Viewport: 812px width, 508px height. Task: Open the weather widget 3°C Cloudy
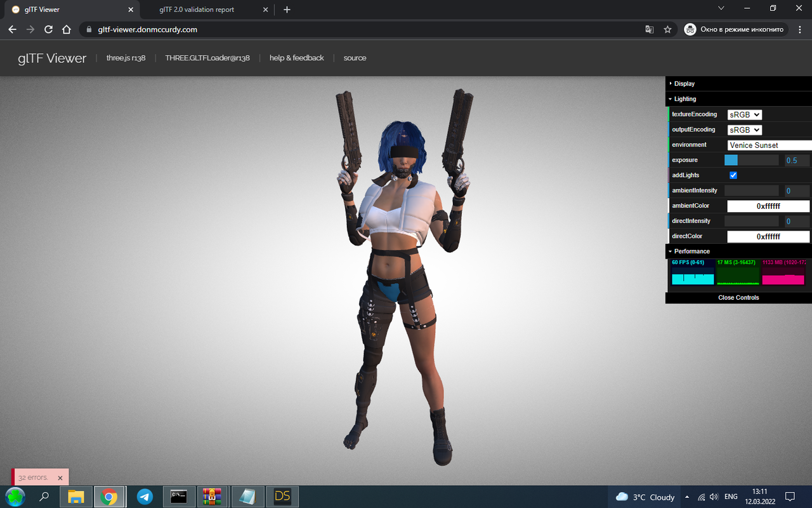click(645, 497)
